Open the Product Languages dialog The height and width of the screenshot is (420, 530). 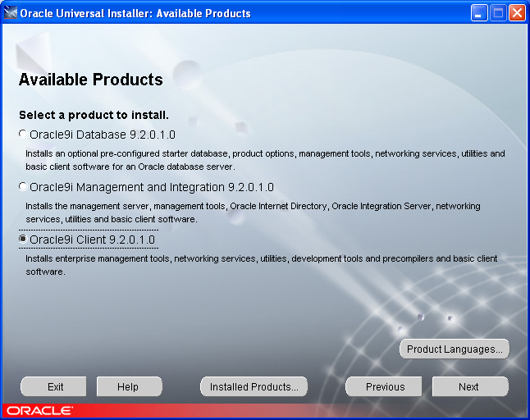pyautogui.click(x=455, y=349)
